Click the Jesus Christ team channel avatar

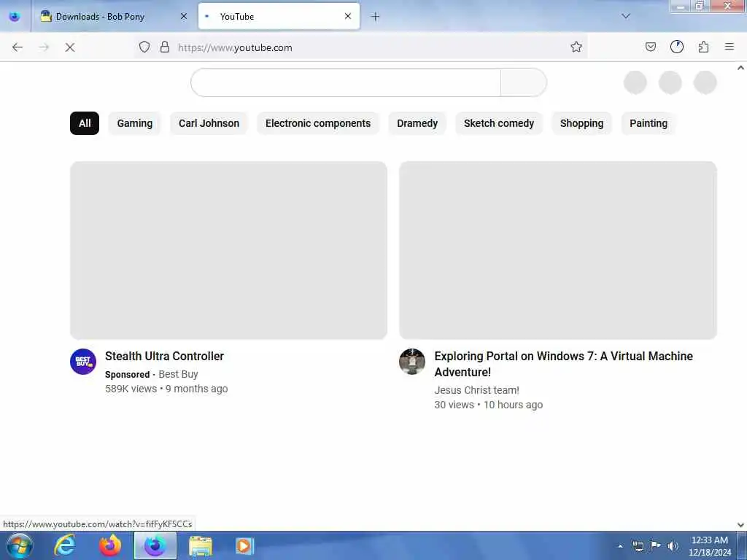(x=412, y=362)
